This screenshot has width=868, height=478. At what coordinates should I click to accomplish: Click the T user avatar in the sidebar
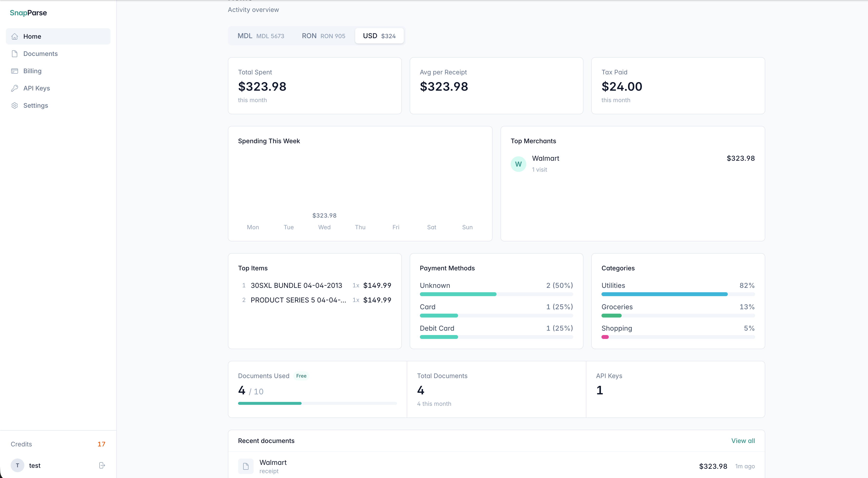tap(18, 465)
